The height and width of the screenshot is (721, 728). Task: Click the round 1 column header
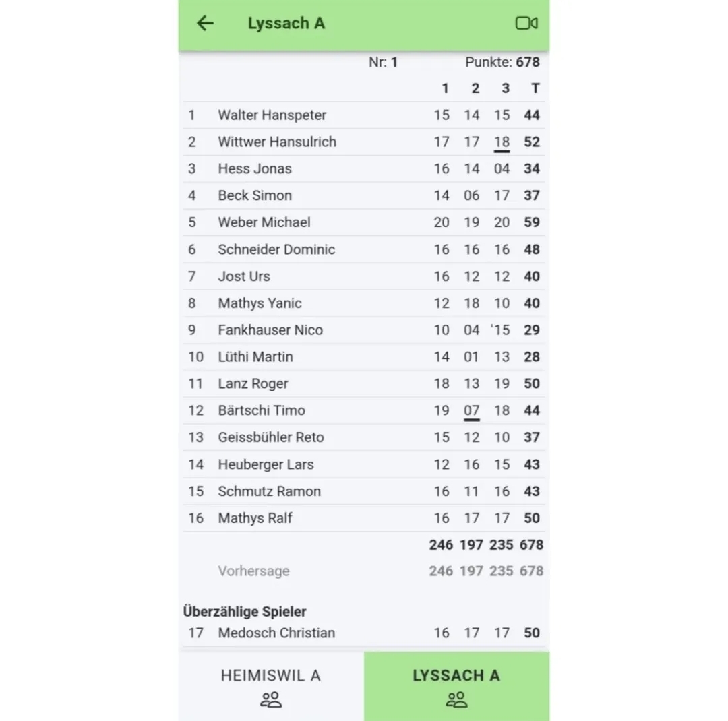click(445, 88)
